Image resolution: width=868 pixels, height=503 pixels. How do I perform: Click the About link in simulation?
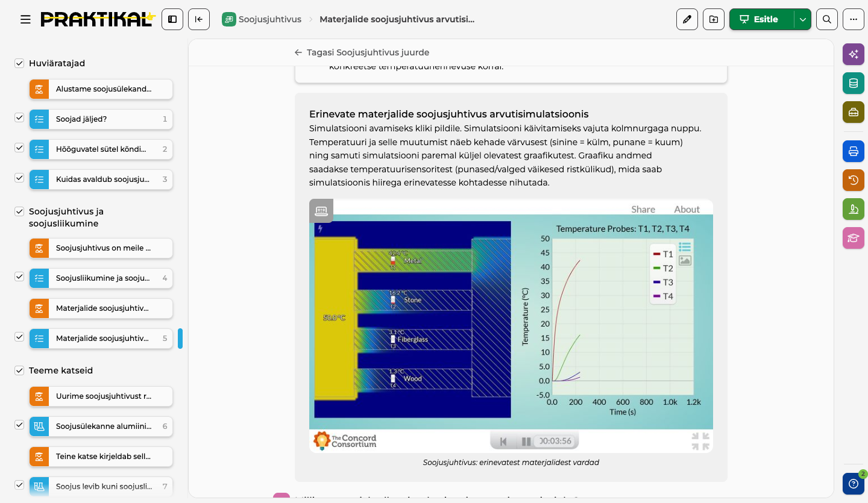click(x=687, y=209)
